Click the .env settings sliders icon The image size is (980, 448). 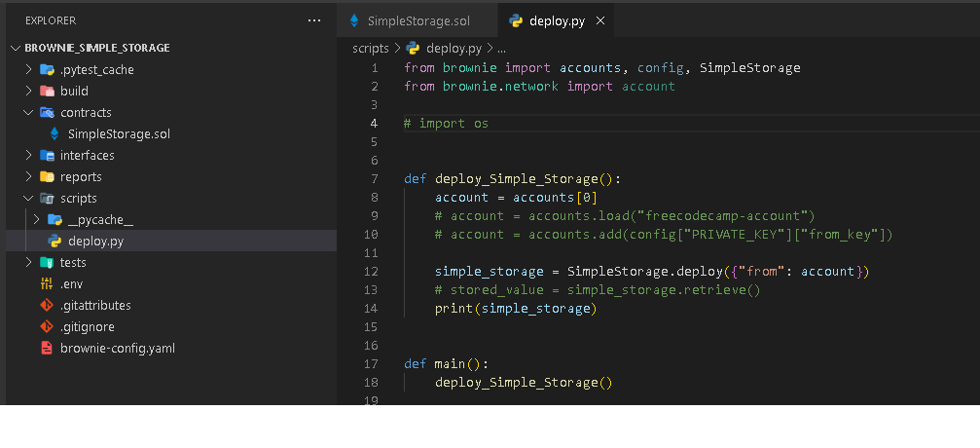(x=47, y=283)
